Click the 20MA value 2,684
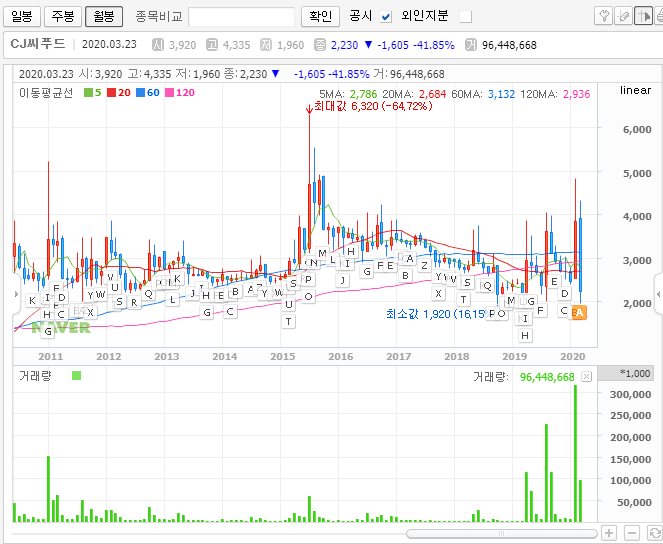663x544 pixels. (432, 94)
